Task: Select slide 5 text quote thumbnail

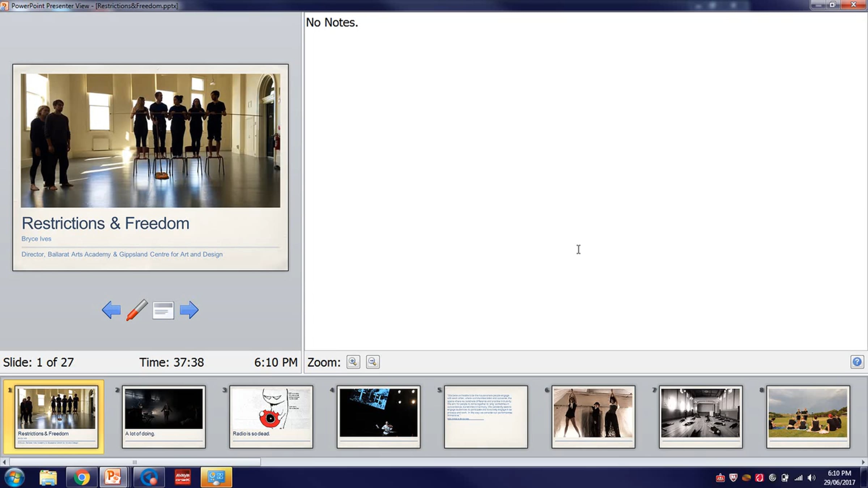Action: pyautogui.click(x=486, y=417)
